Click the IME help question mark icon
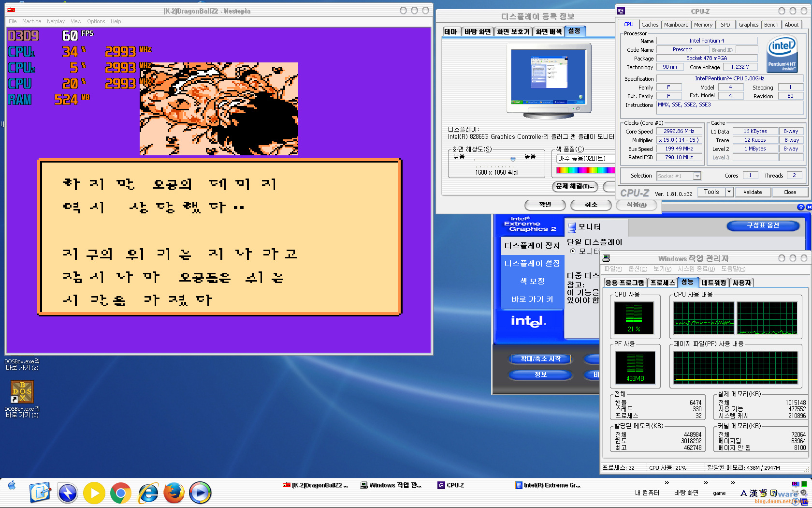 click(x=773, y=493)
